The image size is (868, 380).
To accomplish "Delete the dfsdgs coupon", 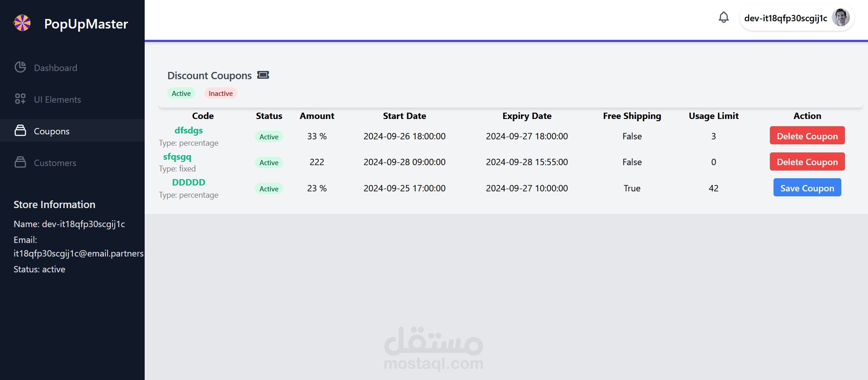I will point(807,136).
